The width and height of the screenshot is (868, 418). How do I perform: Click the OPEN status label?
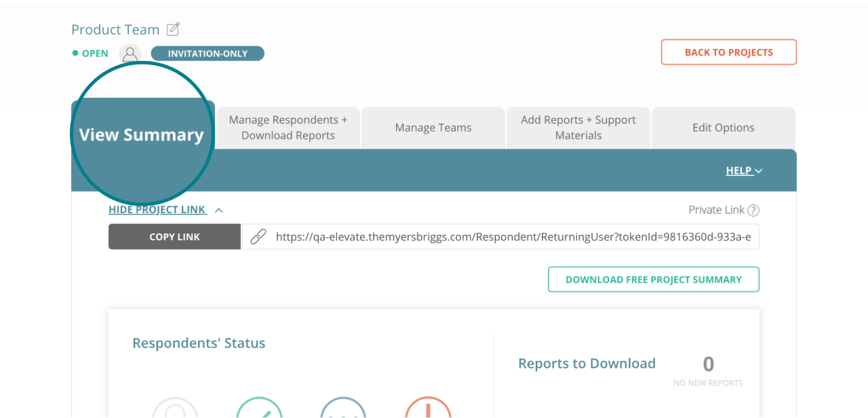[90, 54]
